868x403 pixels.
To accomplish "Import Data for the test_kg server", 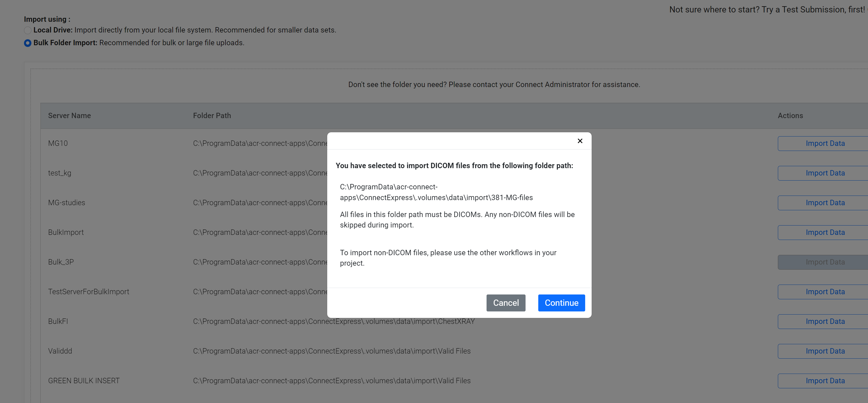I will [x=824, y=173].
